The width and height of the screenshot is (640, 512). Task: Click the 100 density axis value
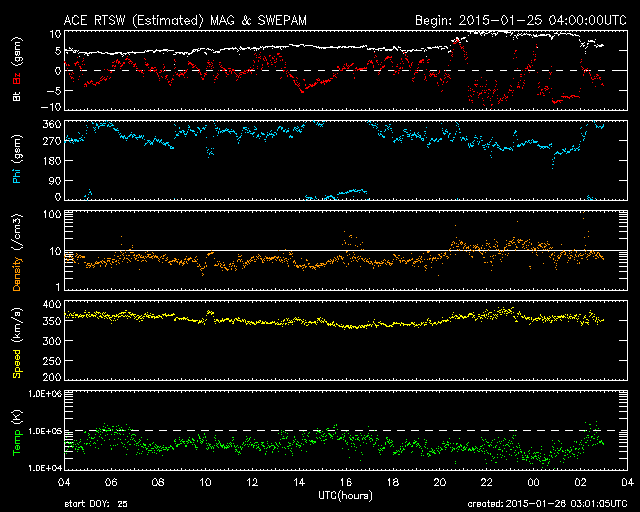pyautogui.click(x=53, y=215)
